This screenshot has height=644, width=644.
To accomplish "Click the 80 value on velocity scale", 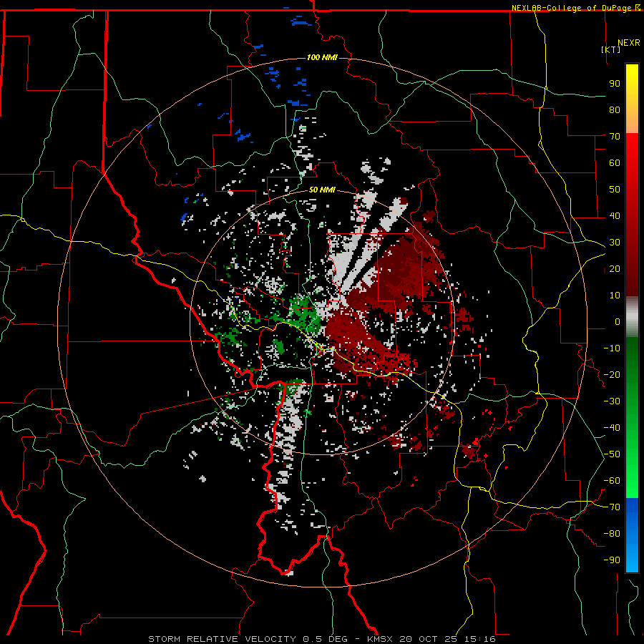I will [615, 110].
